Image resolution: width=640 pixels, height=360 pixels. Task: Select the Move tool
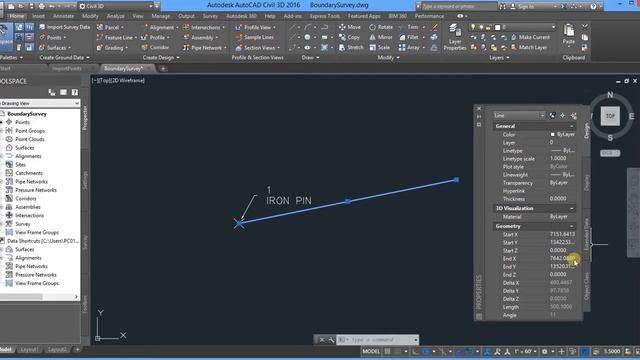[x=350, y=27]
